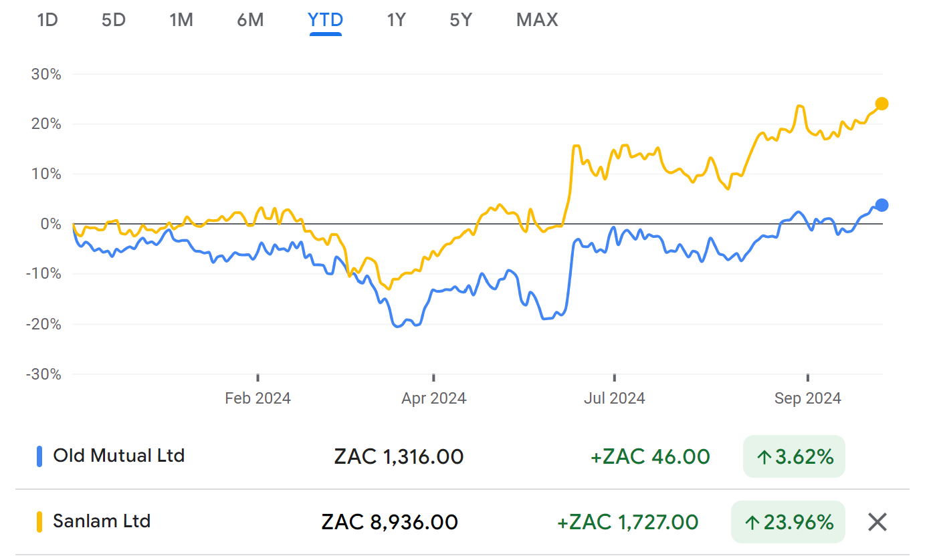Switch chart to 1Y range
This screenshot has width=927, height=560.
pos(396,20)
